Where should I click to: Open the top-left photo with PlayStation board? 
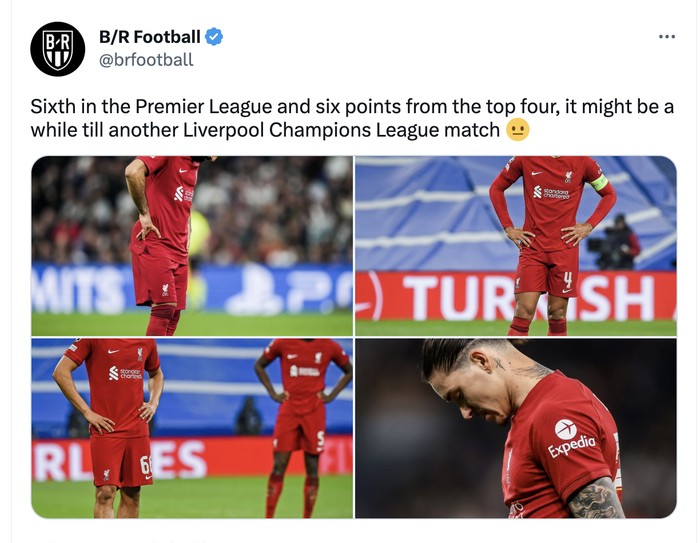coord(192,246)
